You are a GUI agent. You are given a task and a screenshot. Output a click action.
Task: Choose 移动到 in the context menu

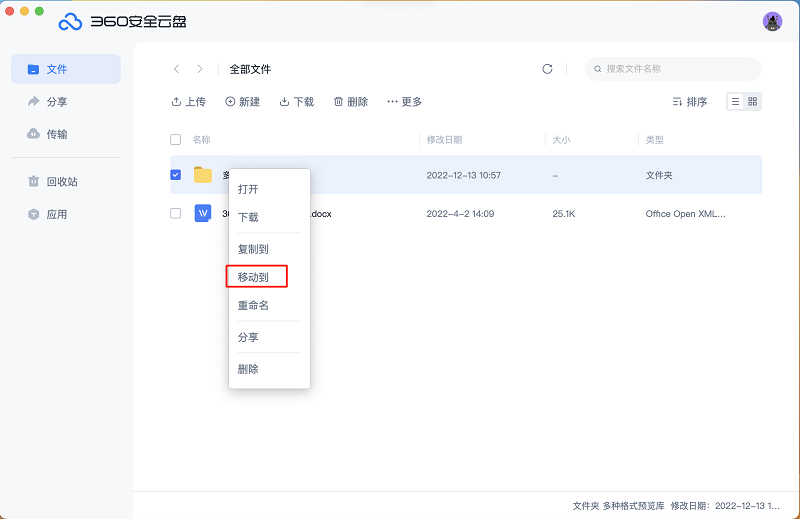pos(254,277)
